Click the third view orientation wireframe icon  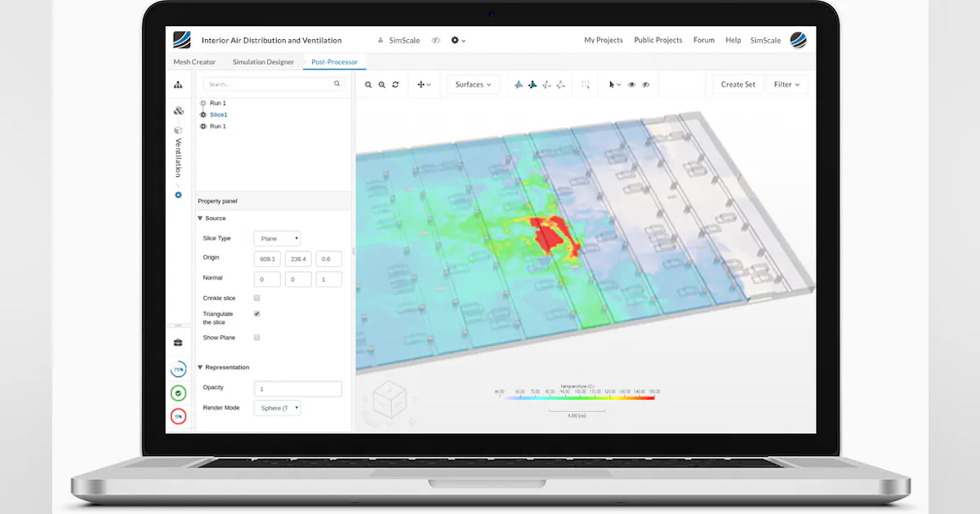546,85
